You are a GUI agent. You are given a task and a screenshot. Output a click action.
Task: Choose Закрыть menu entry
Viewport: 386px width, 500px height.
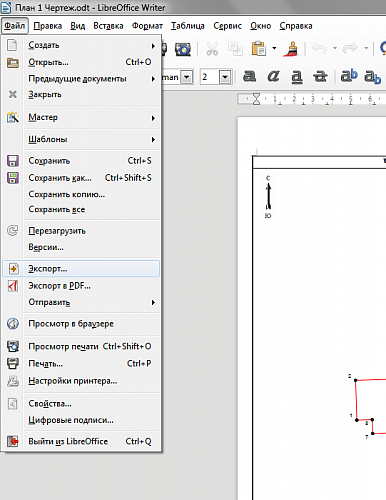pyautogui.click(x=81, y=95)
